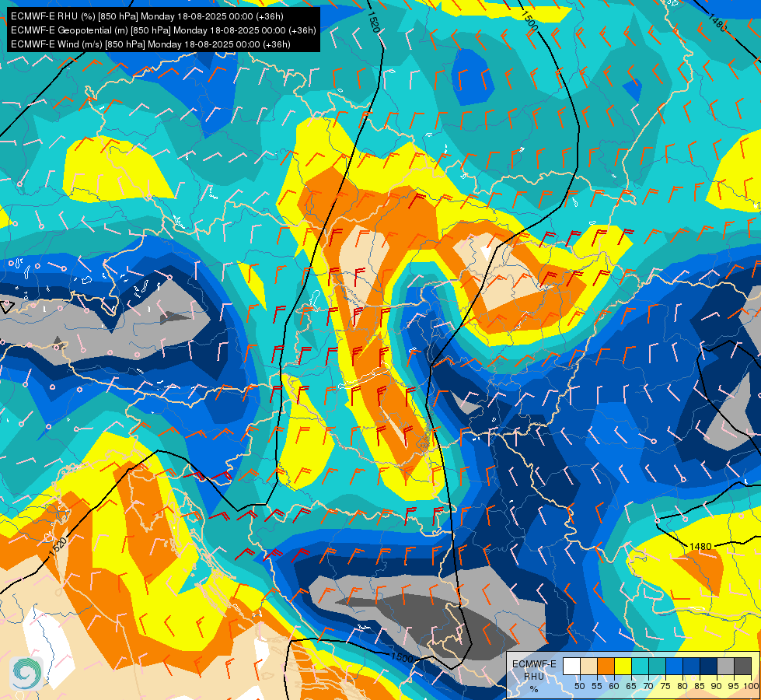Click the legend '%' unit label

coord(534,689)
